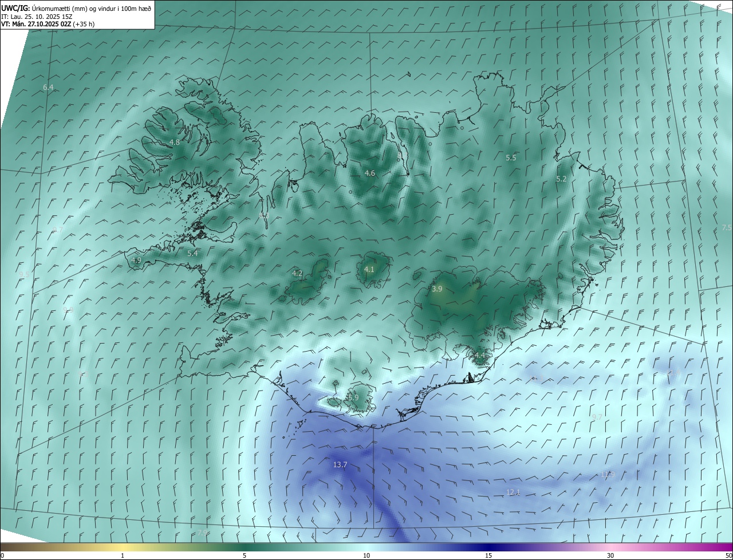This screenshot has width=733, height=560.
Task: Select the 5.9 value on Mýrdalsjökull
Action: click(x=353, y=398)
